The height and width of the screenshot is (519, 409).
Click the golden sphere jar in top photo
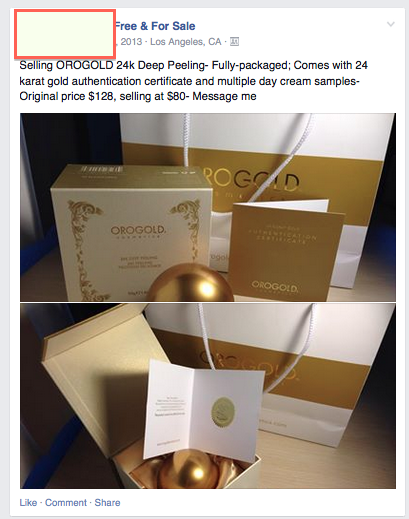pos(190,283)
